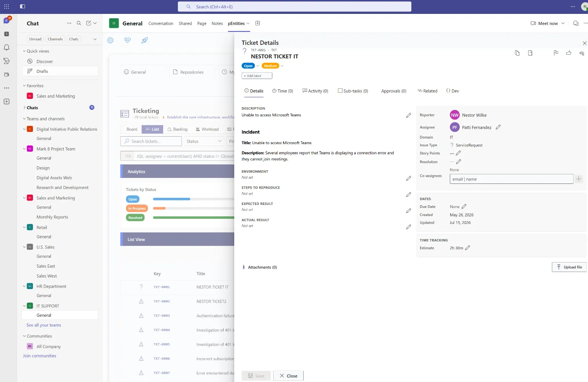Open the ticket status dropdown next to Open

[258, 66]
